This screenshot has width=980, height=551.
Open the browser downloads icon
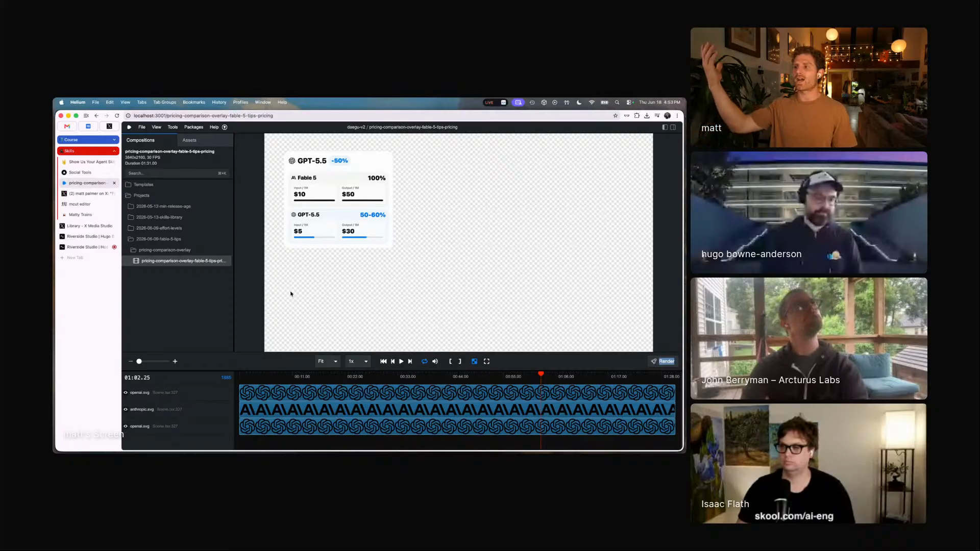pos(647,116)
